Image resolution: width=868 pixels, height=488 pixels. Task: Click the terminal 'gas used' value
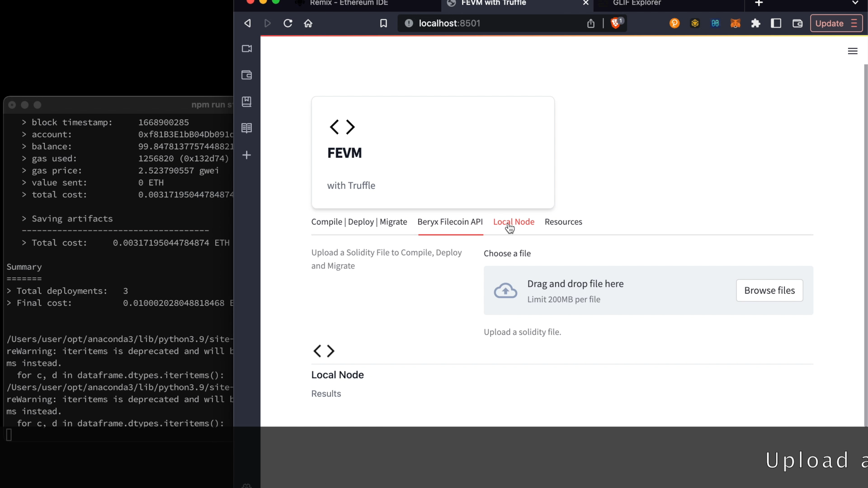point(184,159)
